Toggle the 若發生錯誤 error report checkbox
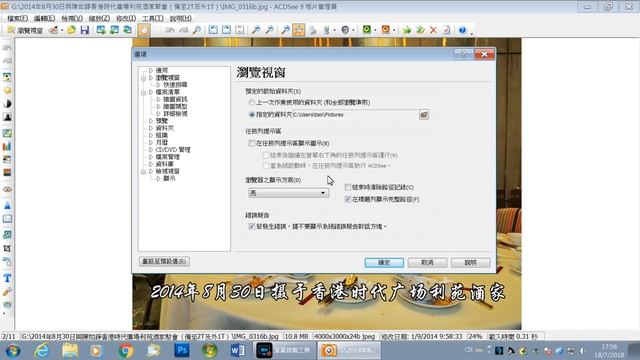The width and height of the screenshot is (640, 360). (x=252, y=226)
